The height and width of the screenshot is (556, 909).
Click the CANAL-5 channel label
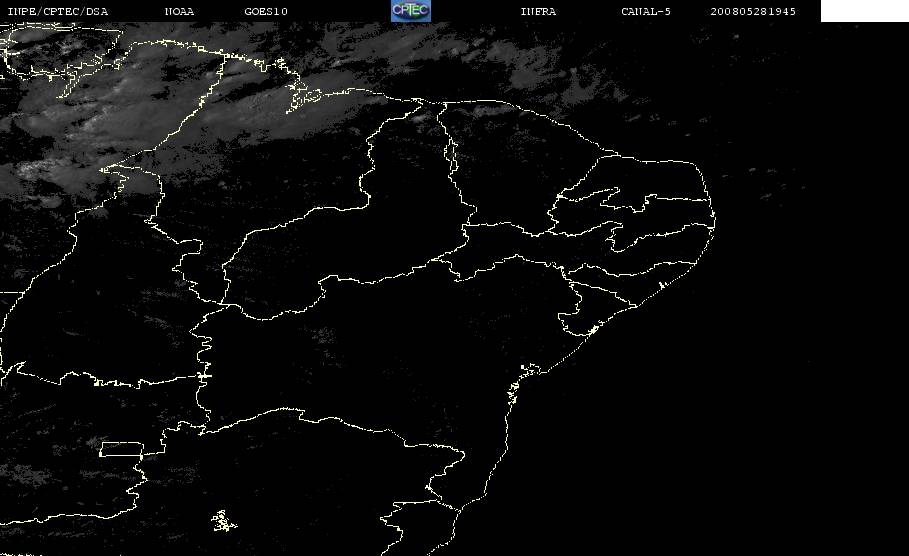646,12
